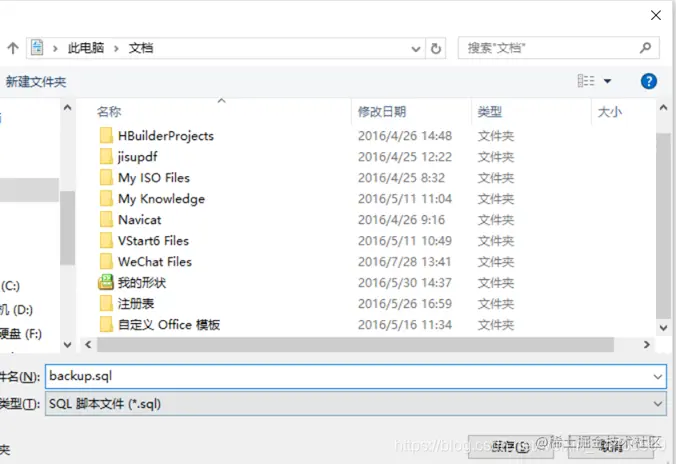Close the save dialog window

[656, 15]
